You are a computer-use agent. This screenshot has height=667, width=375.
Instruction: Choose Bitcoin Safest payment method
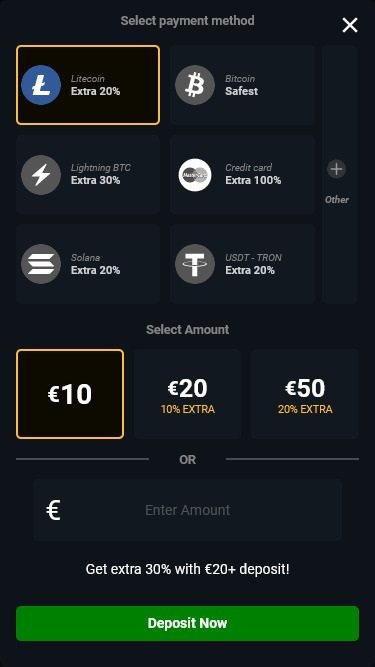[x=242, y=85]
